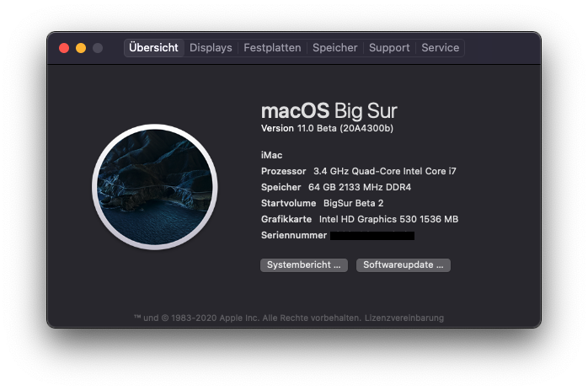The image size is (588, 390).
Task: Click the Systembericht button
Action: click(x=304, y=264)
